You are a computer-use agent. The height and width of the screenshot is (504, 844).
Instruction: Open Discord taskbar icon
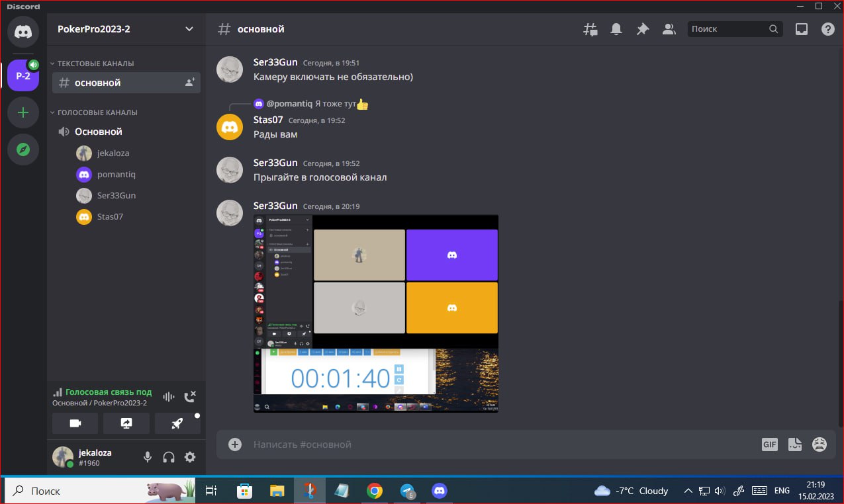440,491
